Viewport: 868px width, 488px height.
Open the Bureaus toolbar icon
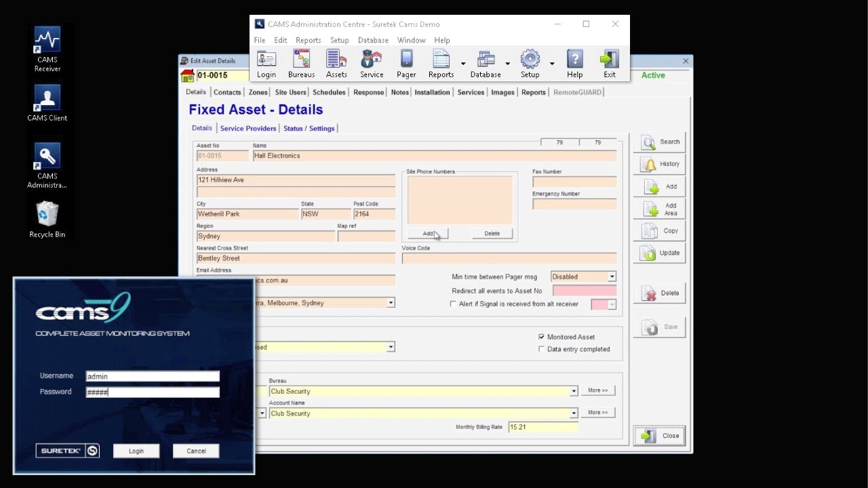[301, 64]
